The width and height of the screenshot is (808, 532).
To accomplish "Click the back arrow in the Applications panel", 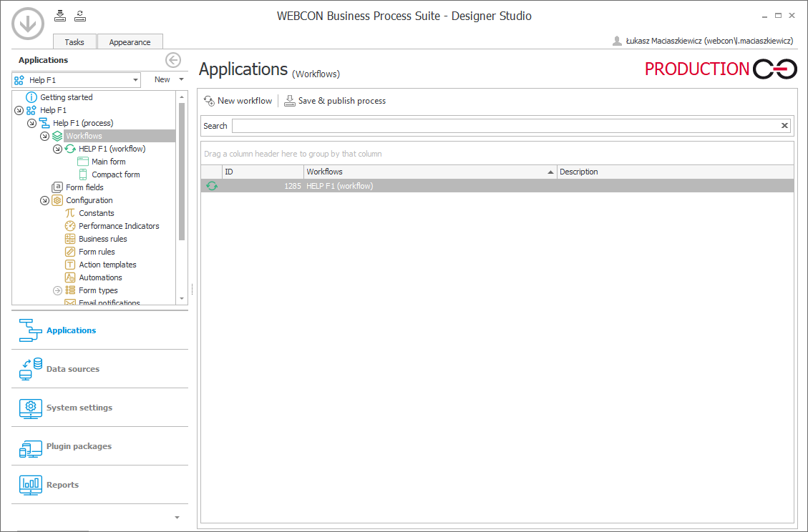I will (173, 60).
